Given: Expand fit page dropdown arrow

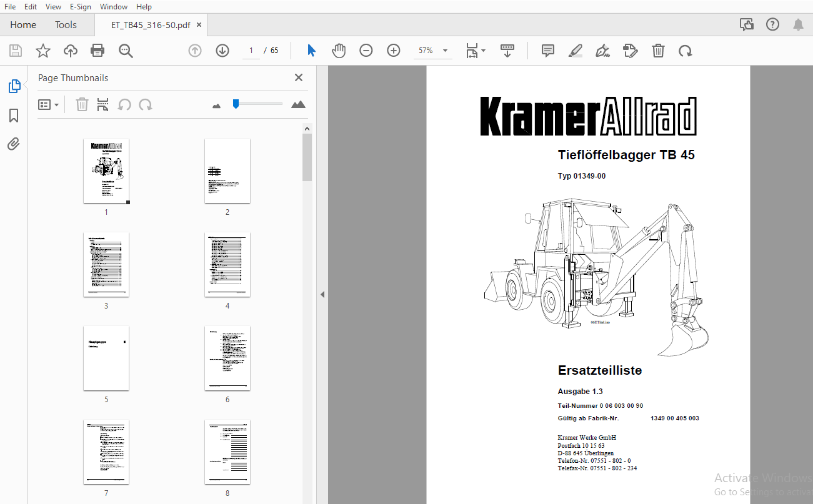Looking at the screenshot, I should pos(483,51).
